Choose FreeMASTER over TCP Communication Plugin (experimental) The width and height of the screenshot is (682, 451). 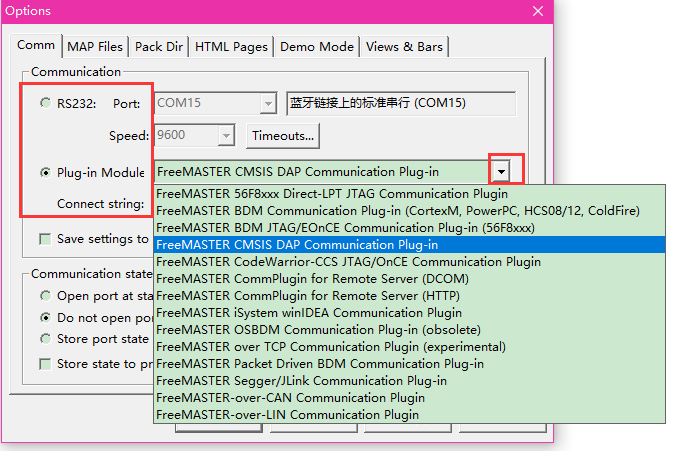[410, 346]
